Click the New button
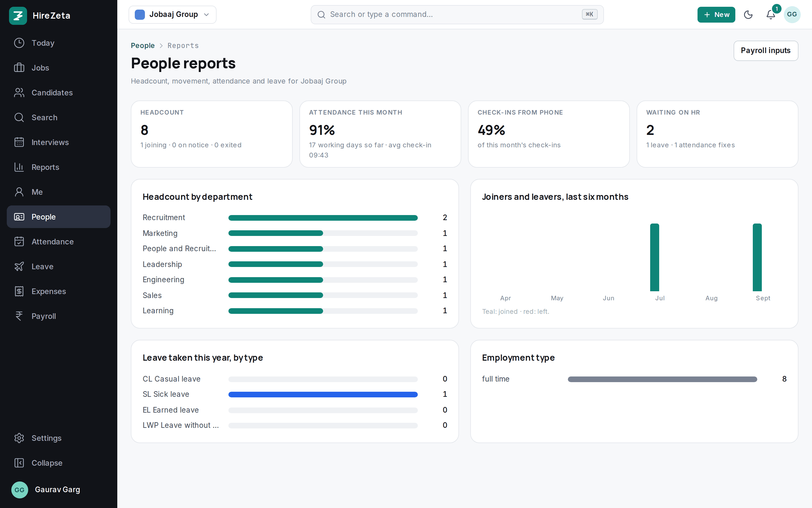This screenshot has height=508, width=812. pyautogui.click(x=716, y=15)
